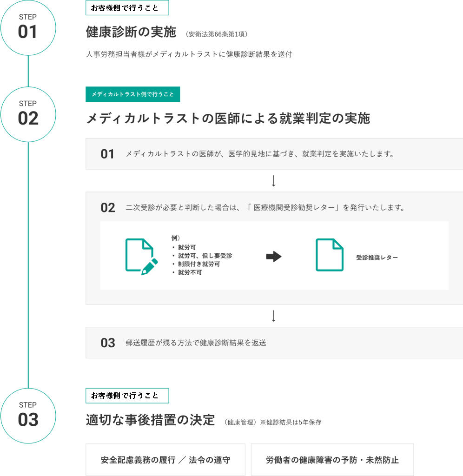
Task: Select the STEP 01 circle
Action: click(28, 27)
